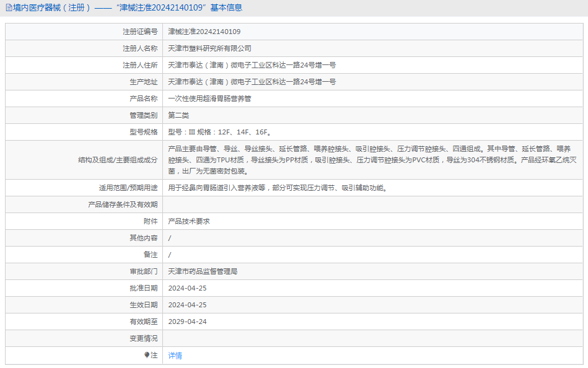Viewport: 588px width, 368px height.
Task: Click the 批准日期 value 2024-04-25
Action: click(188, 288)
